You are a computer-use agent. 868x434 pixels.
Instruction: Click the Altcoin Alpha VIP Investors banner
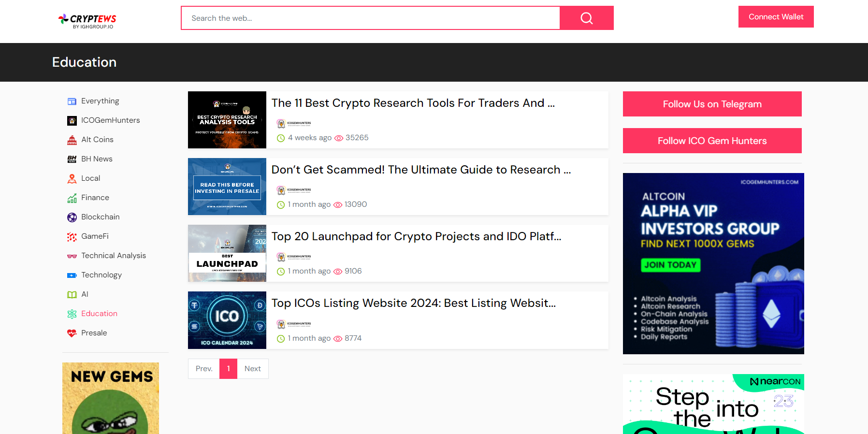tap(713, 263)
